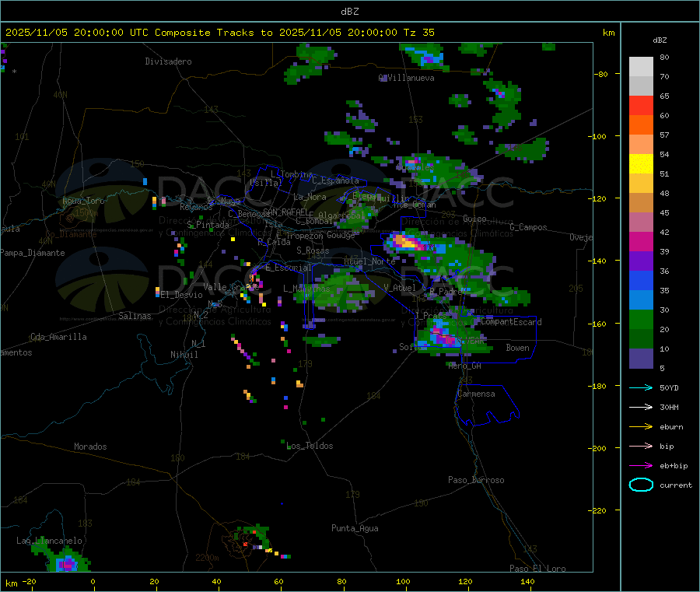Click the '-80' km tick on right axis

tap(601, 74)
